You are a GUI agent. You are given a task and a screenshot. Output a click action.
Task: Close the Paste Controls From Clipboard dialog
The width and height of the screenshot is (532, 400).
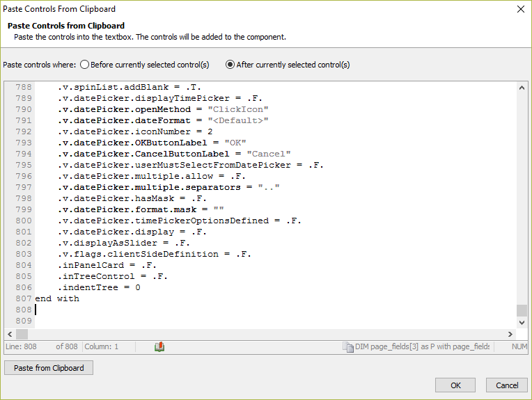click(x=521, y=9)
